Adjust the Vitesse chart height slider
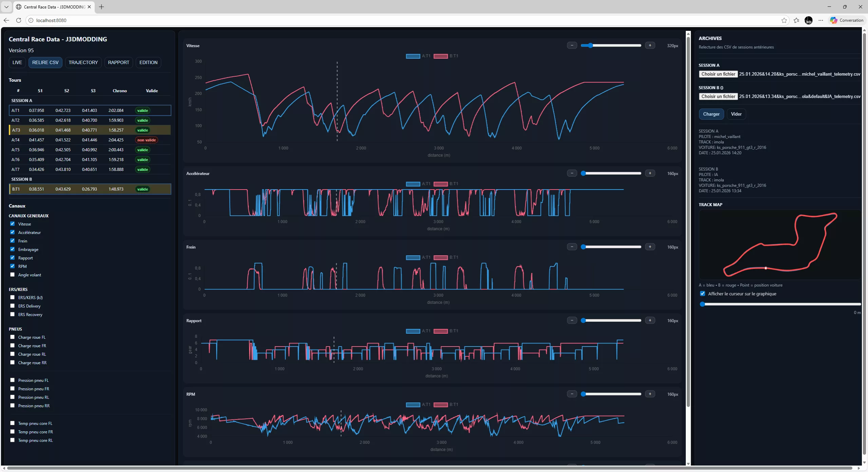The image size is (868, 472). click(x=590, y=45)
